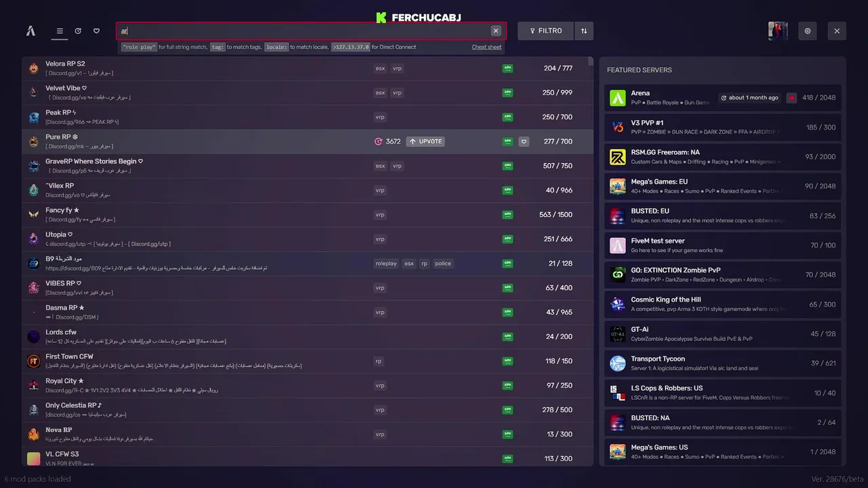868x488 pixels.
Task: Click the First Town CFW icon
Action: [34, 361]
